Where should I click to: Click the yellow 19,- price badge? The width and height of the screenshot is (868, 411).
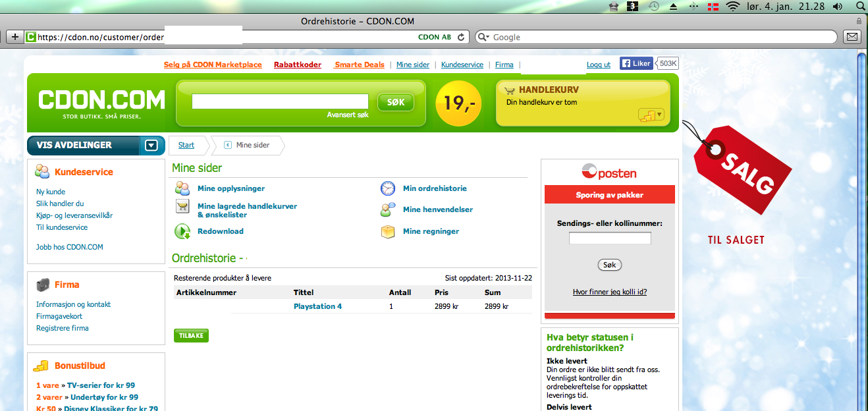(459, 103)
